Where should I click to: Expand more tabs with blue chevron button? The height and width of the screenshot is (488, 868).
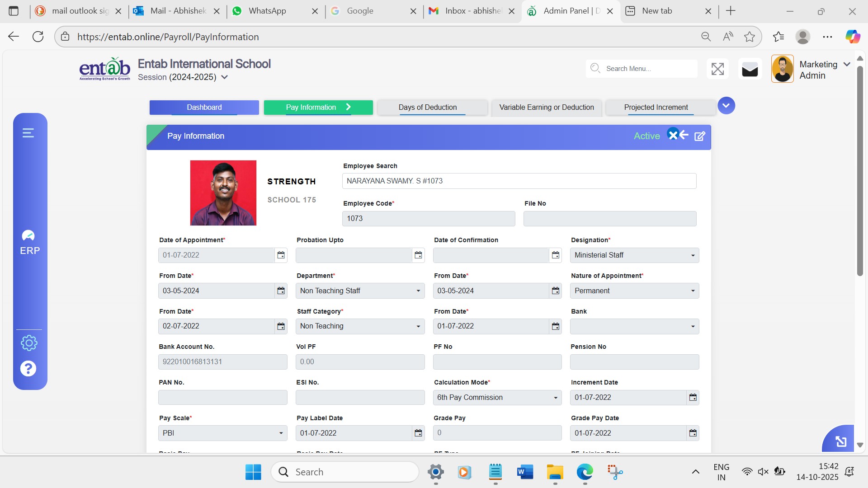pyautogui.click(x=726, y=106)
